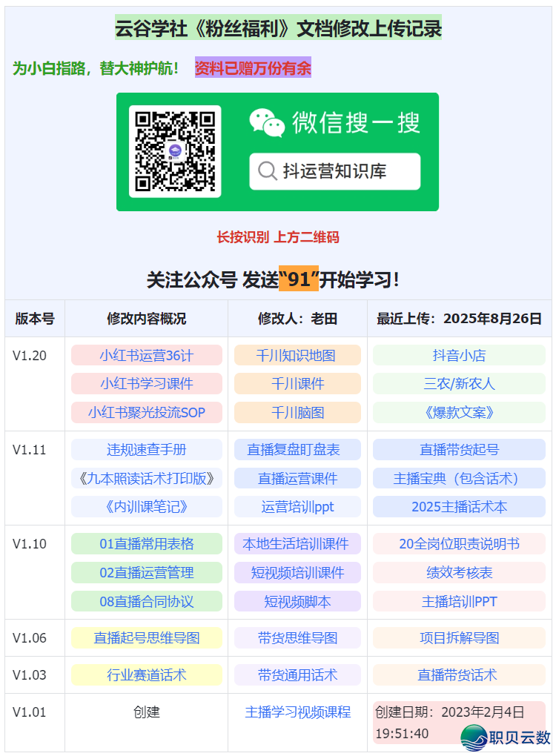Open the 短视频脚本 link
Screen dimensions: 556x756
(297, 601)
